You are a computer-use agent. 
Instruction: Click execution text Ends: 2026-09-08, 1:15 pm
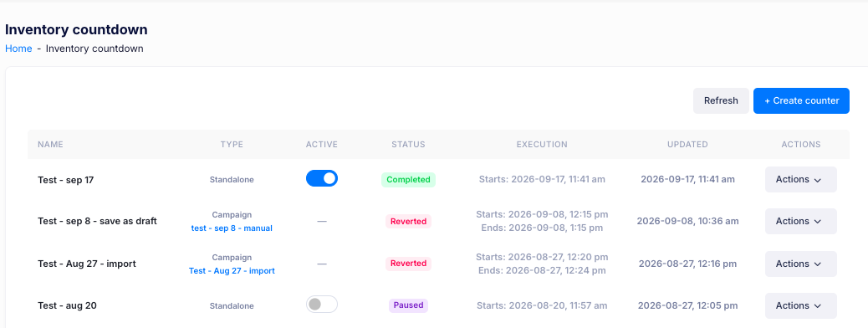542,228
